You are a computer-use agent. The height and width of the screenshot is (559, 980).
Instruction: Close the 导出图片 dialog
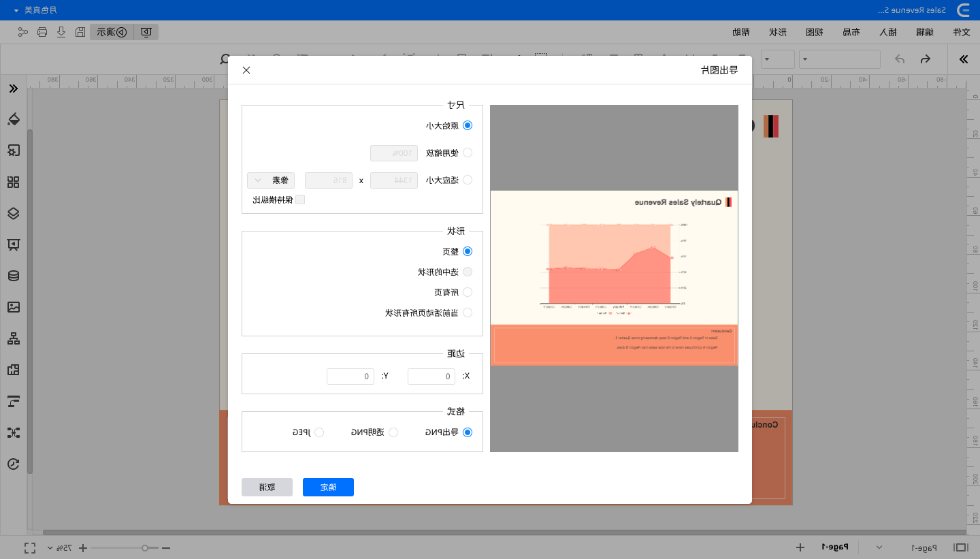pos(246,70)
